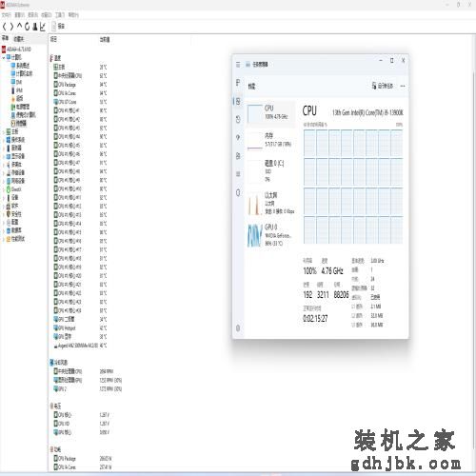476x476 pixels.
Task: Select Benchmark item at tree bottom
Action: 15,239
